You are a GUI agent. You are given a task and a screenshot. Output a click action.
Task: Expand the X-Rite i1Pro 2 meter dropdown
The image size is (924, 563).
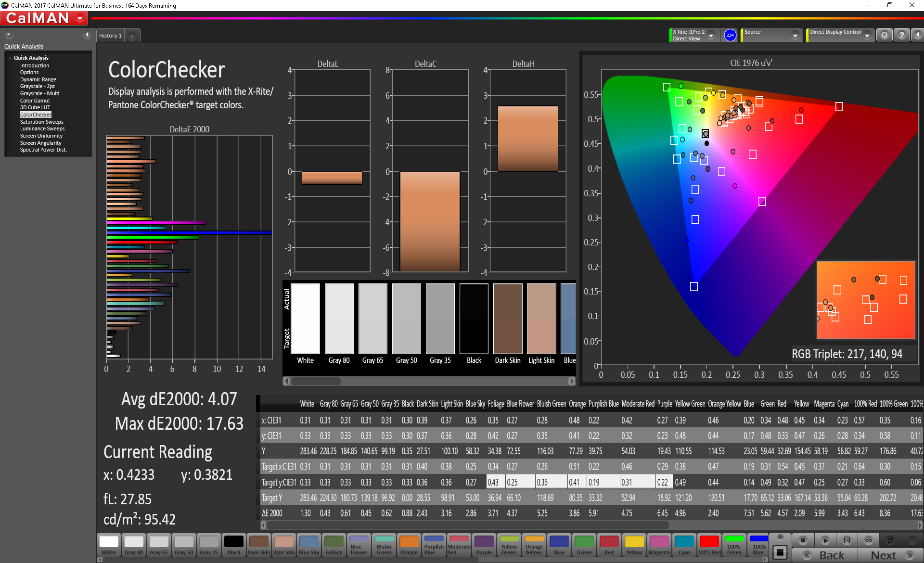tap(711, 36)
